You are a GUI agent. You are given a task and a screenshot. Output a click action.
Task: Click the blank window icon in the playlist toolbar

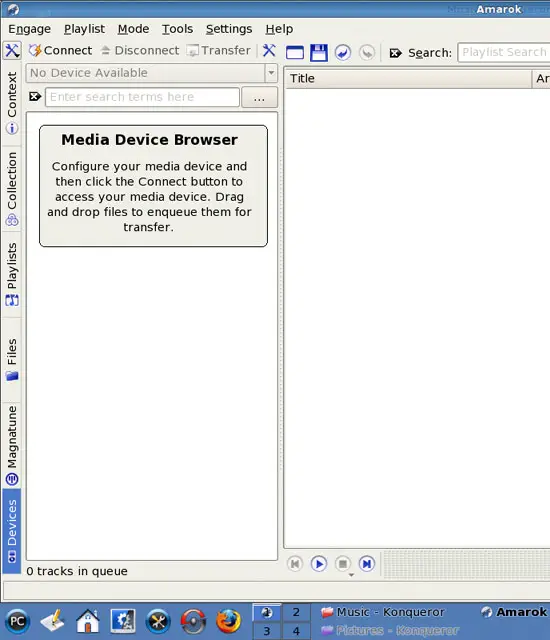[295, 53]
